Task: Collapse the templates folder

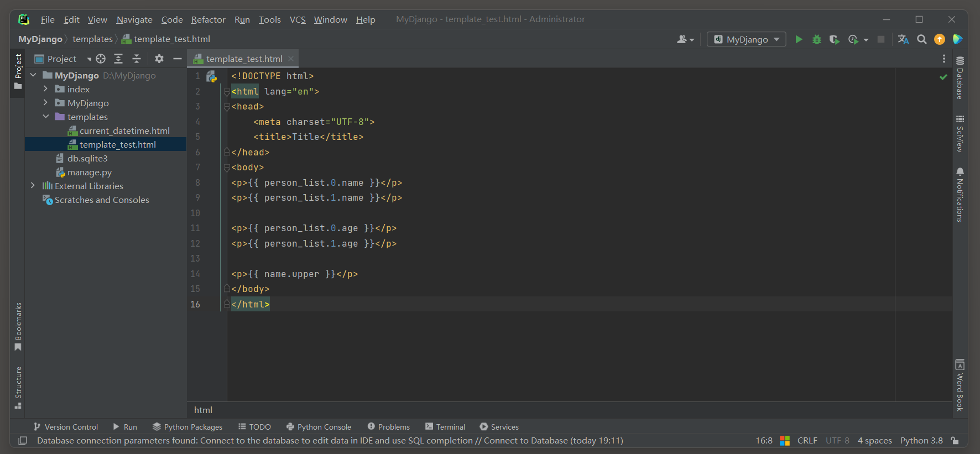Action: click(x=45, y=117)
